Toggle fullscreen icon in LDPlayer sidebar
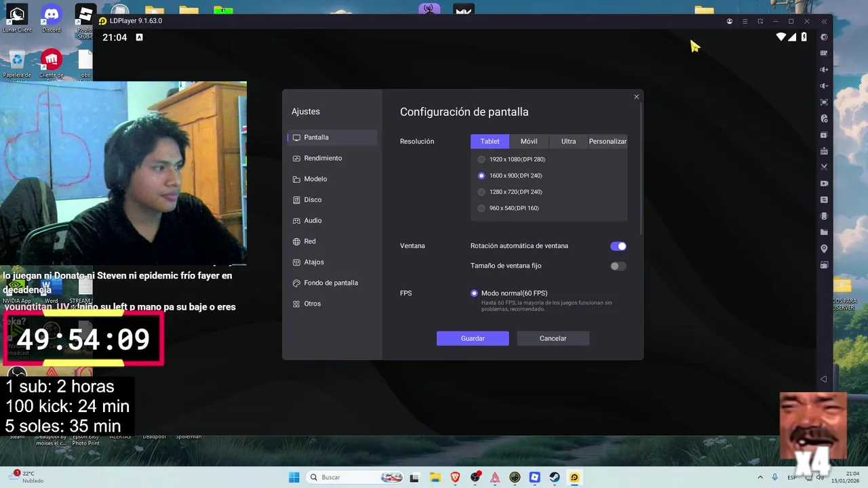Viewport: 868px width, 488px height. coord(824,102)
